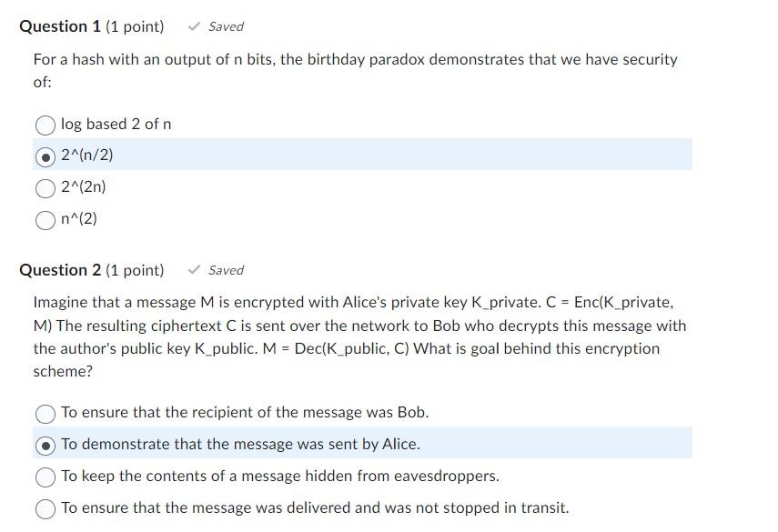The height and width of the screenshot is (532, 778).
Task: Click the Saved checkmark beside Question 1
Action: (194, 26)
